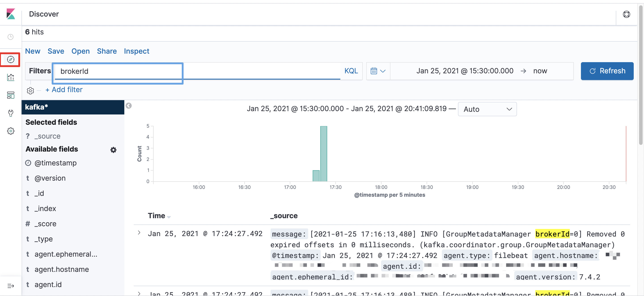Screen dimensions: 644x296
Task: Open Dev Tools wrench icon
Action: (x=11, y=113)
